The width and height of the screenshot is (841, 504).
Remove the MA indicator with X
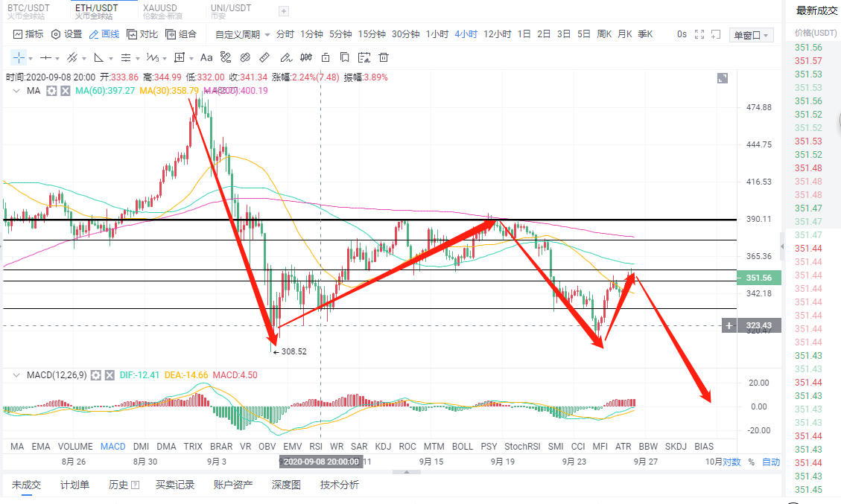pyautogui.click(x=66, y=91)
